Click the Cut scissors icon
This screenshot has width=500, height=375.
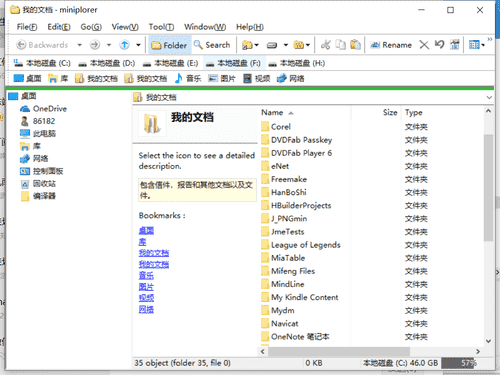326,45
